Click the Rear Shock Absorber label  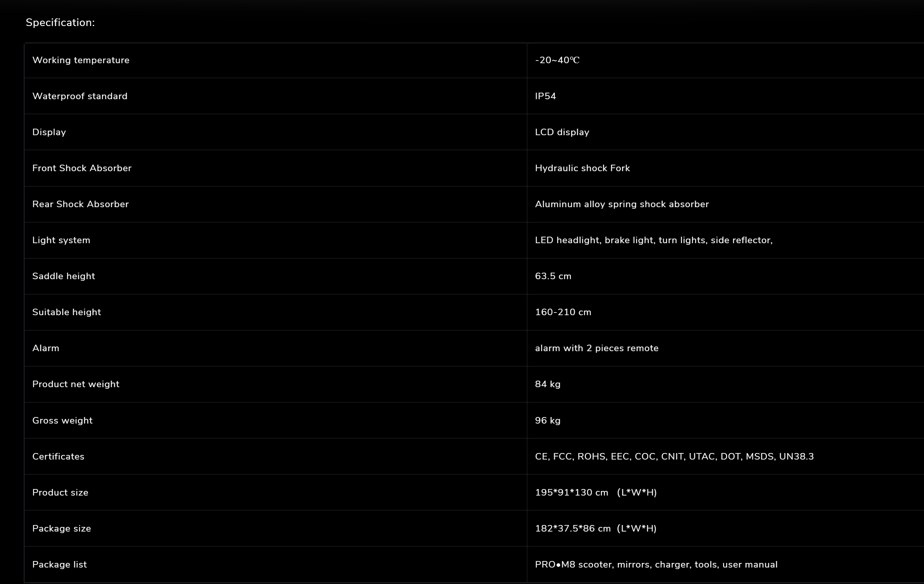[x=80, y=204]
